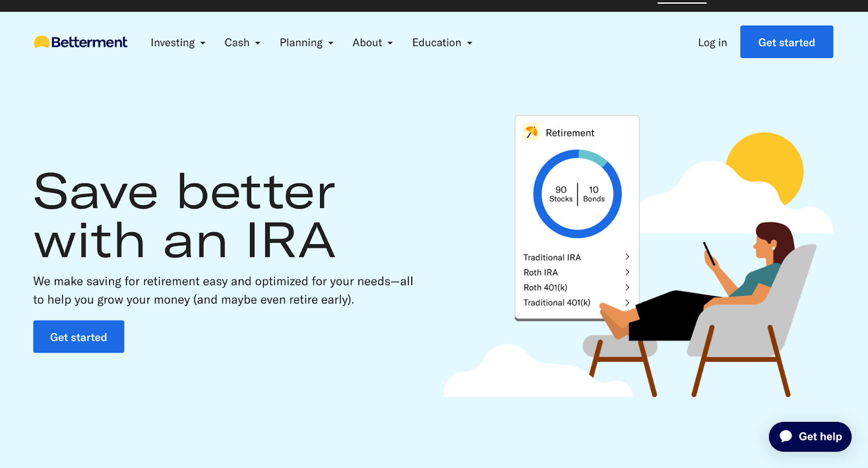Viewport: 868px width, 468px height.
Task: Expand the Planning menu
Action: 307,43
